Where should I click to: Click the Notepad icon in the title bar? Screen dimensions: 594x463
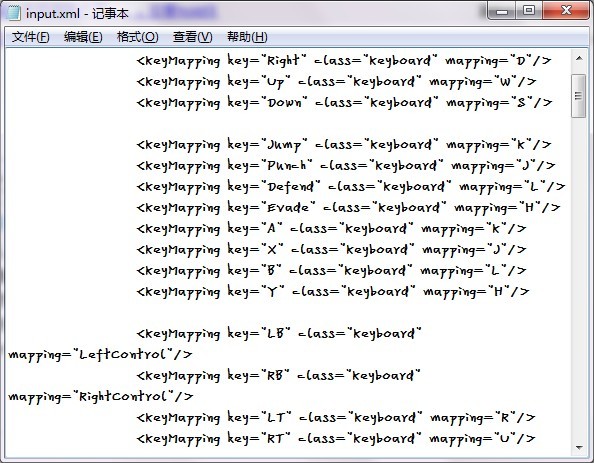[14, 13]
